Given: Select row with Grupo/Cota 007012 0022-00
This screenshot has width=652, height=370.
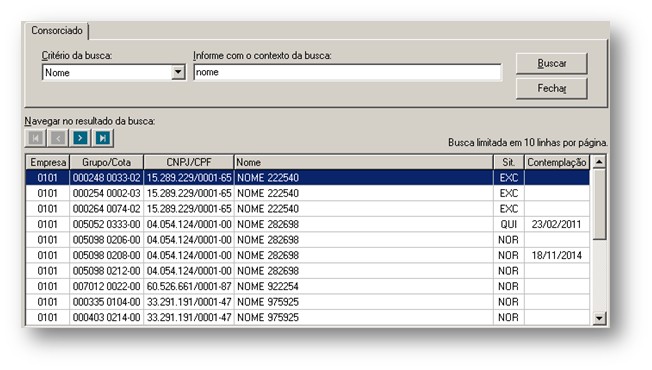Looking at the screenshot, I should tap(308, 286).
